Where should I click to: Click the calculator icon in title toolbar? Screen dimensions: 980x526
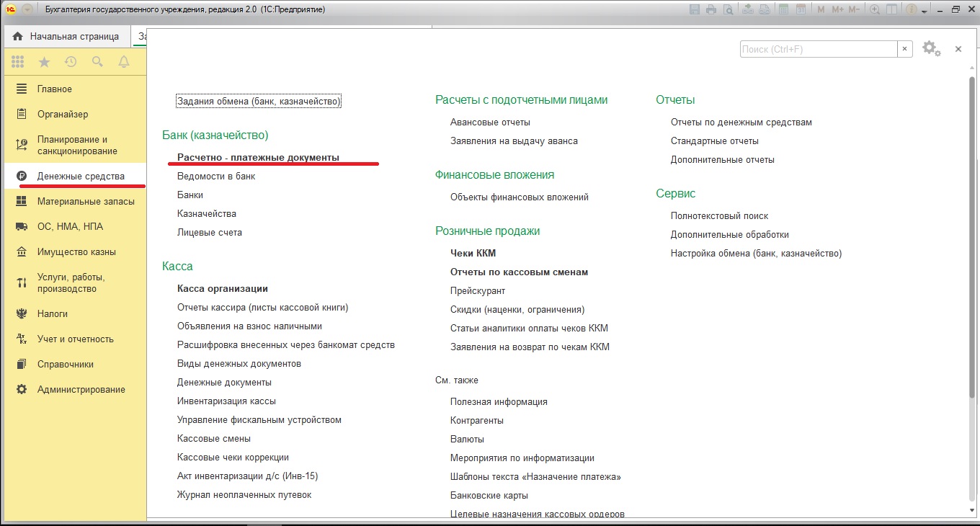coord(783,10)
